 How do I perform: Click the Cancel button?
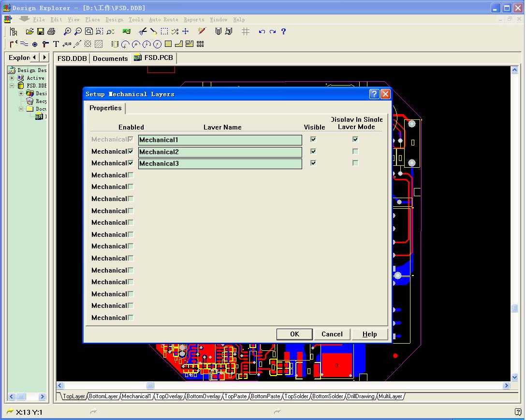coord(332,334)
